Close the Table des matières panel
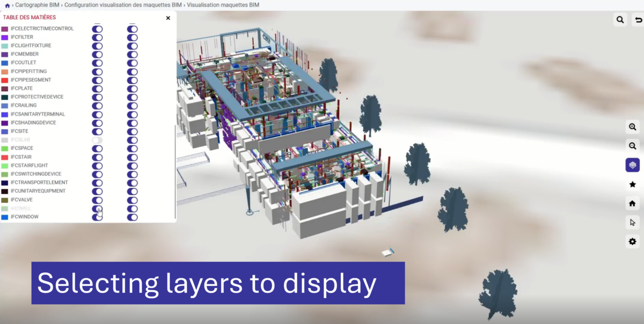 point(168,18)
